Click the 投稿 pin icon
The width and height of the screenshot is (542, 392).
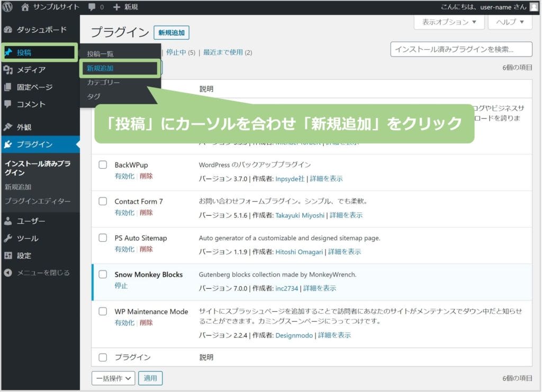(8, 52)
